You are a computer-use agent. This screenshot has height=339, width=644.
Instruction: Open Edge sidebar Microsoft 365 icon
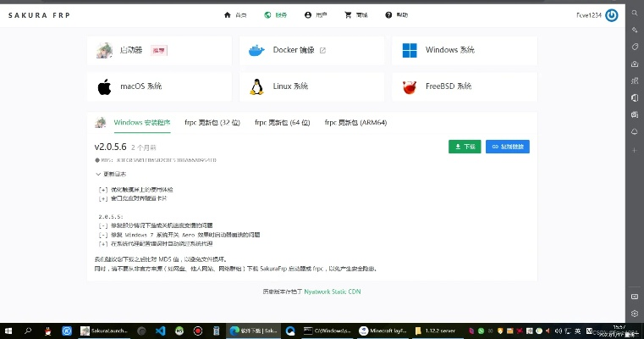click(635, 97)
